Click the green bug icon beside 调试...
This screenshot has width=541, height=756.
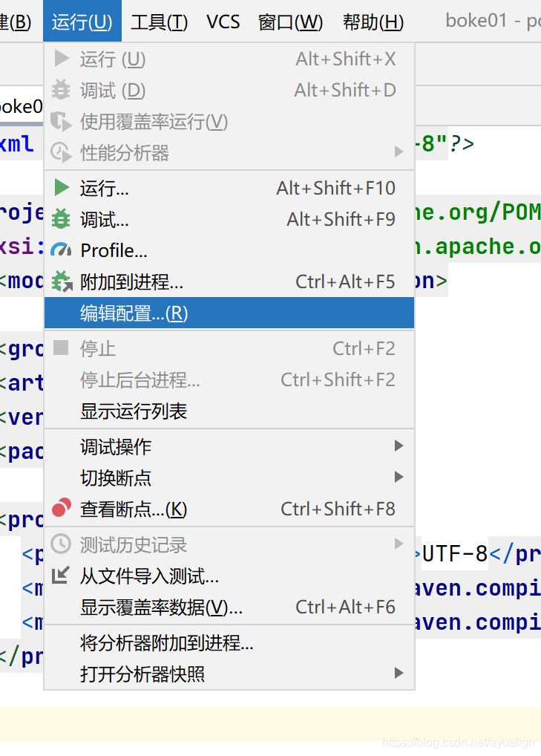coord(61,219)
